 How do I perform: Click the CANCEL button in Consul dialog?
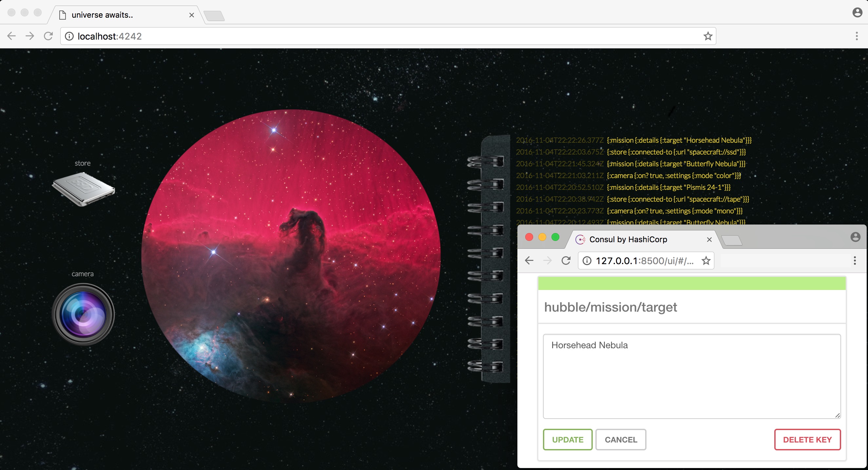coord(621,439)
